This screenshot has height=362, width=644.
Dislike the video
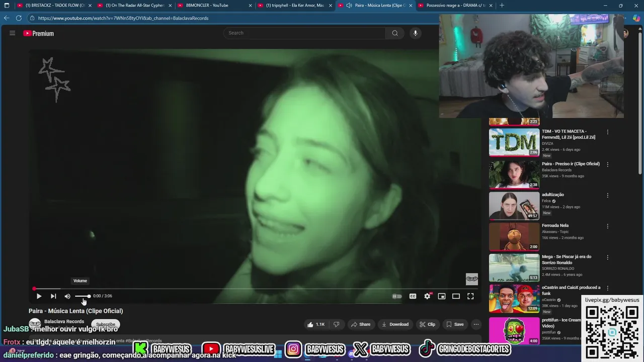click(x=337, y=324)
